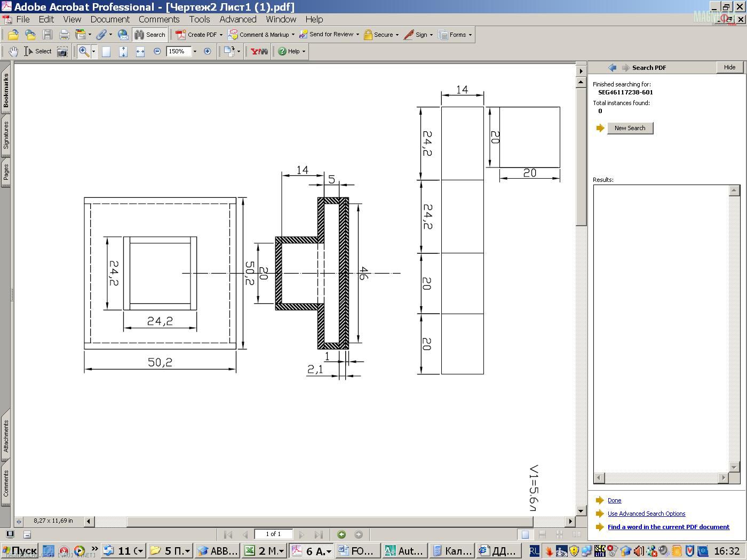Select the Zoom In magnifier tool
This screenshot has width=747, height=560.
click(x=84, y=52)
